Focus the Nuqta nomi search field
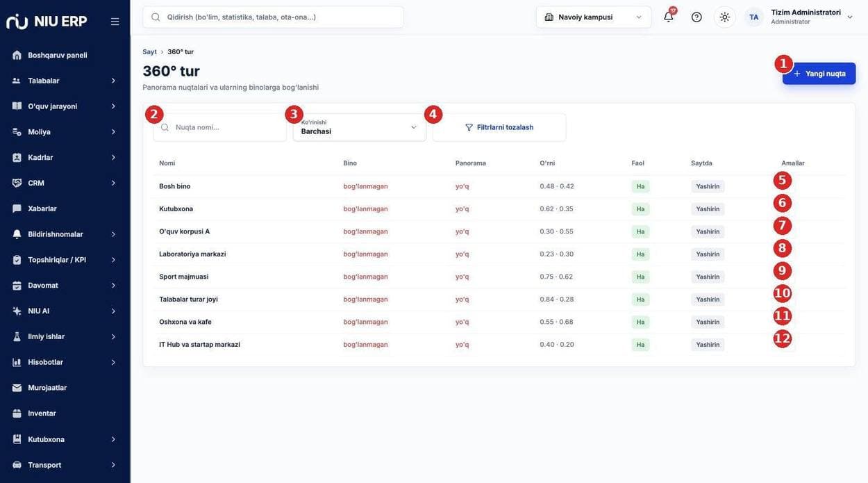Screen dimensions: 868x483 click(x=220, y=127)
